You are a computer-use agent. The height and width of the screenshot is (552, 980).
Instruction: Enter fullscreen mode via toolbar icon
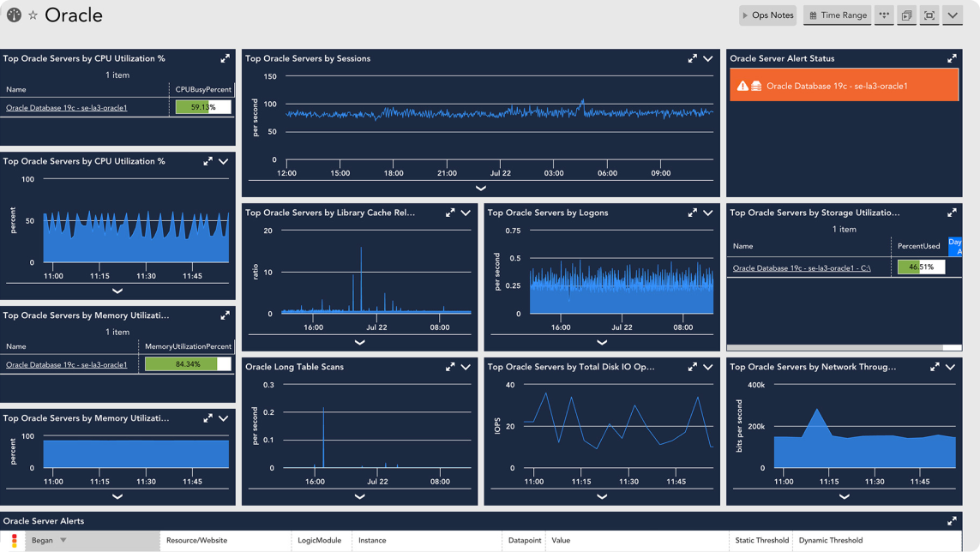pyautogui.click(x=929, y=15)
